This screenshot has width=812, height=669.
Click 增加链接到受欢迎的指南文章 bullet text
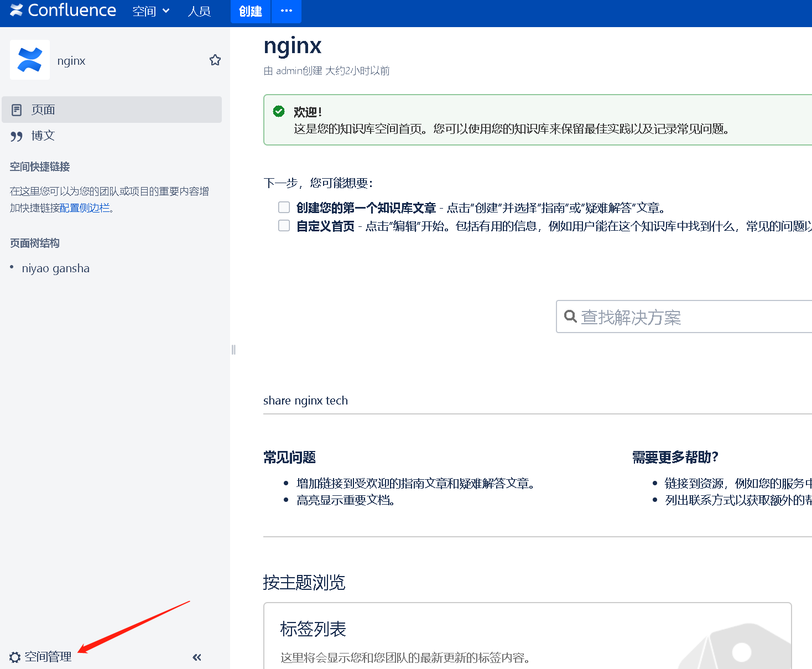[416, 484]
